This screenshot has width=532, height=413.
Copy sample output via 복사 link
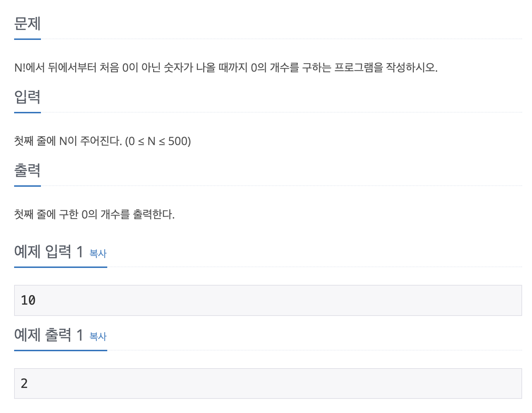click(x=98, y=336)
